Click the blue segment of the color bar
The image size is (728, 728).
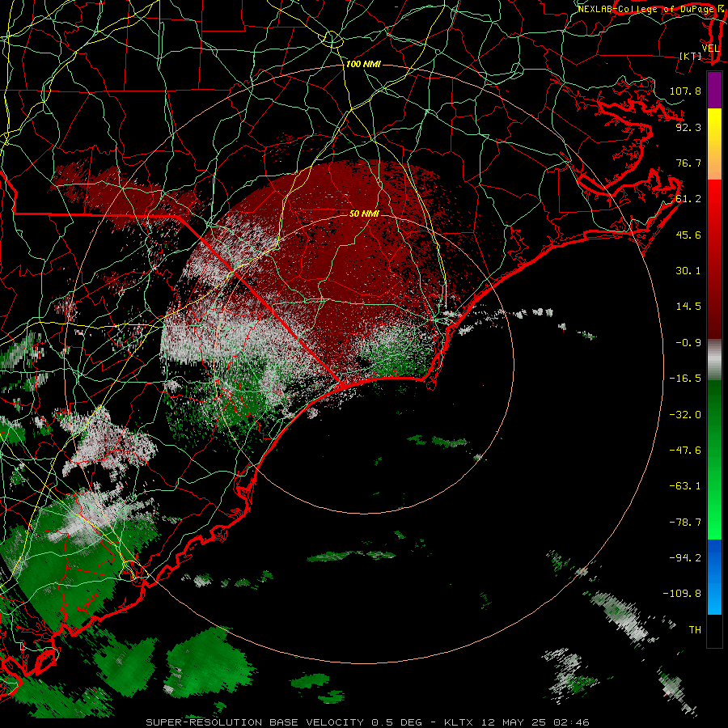[x=714, y=577]
